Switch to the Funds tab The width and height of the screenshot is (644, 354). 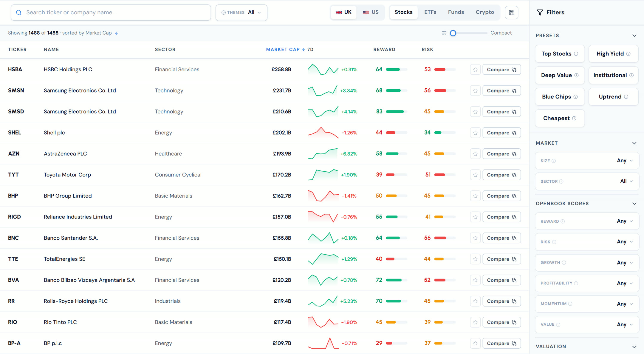pos(456,12)
